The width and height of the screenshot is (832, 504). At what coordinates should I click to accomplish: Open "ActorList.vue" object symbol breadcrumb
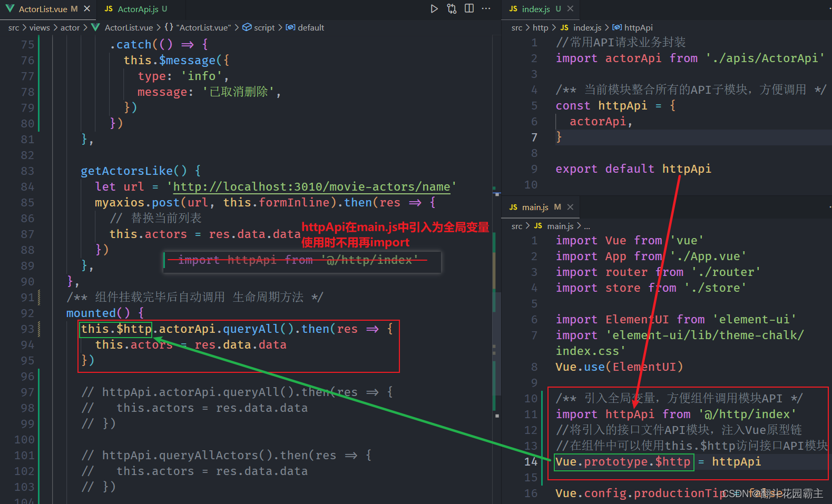pyautogui.click(x=198, y=27)
